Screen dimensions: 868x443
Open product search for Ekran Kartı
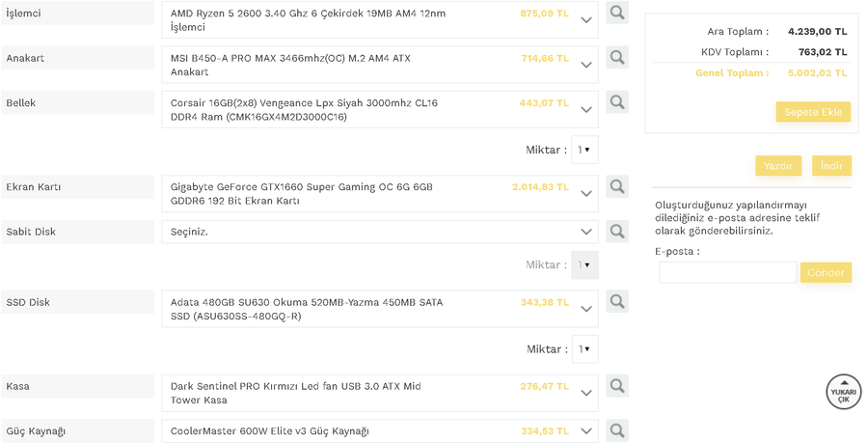tap(617, 186)
